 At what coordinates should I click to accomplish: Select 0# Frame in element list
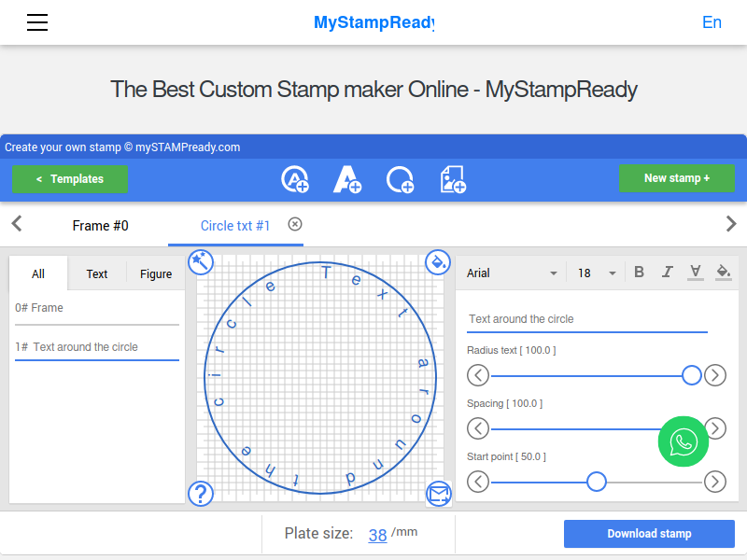coord(97,308)
